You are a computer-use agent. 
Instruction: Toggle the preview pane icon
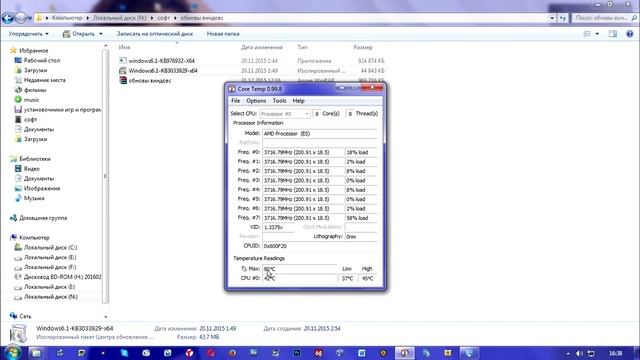point(613,34)
